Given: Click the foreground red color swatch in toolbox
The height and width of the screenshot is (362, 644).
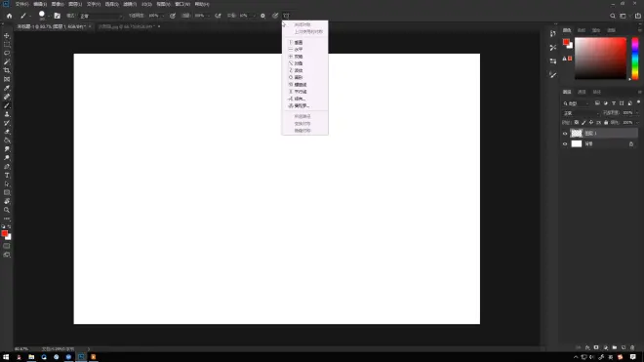Looking at the screenshot, I should [x=5, y=233].
